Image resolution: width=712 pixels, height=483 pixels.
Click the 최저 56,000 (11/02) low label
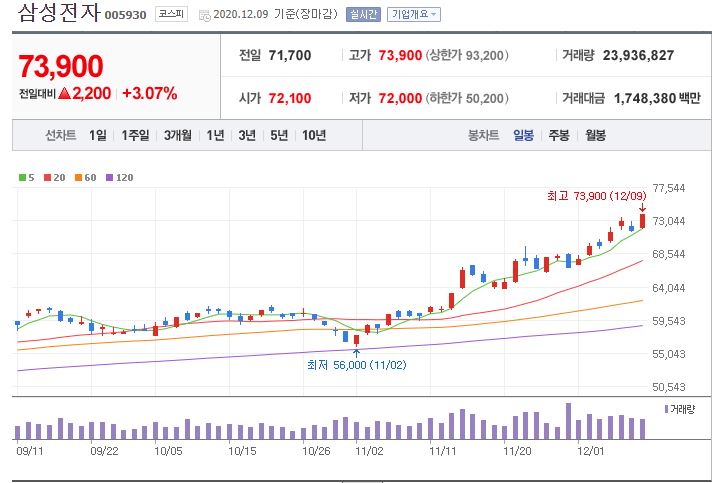pyautogui.click(x=356, y=365)
